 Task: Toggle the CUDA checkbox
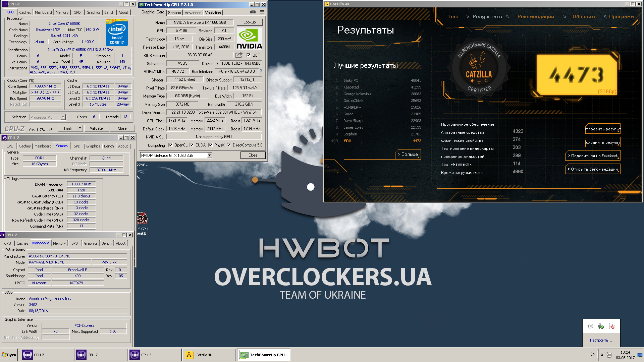click(x=192, y=145)
